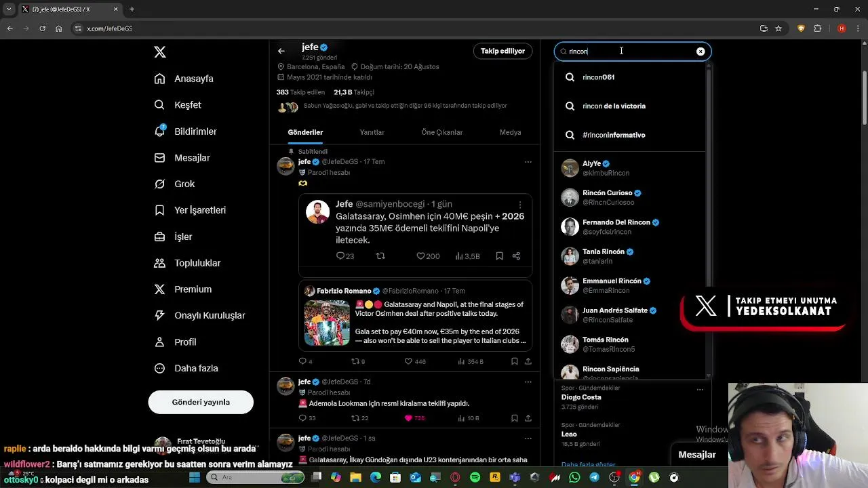The image size is (868, 488).
Task: Select the rincon de la victoria suggestion
Action: pos(629,106)
